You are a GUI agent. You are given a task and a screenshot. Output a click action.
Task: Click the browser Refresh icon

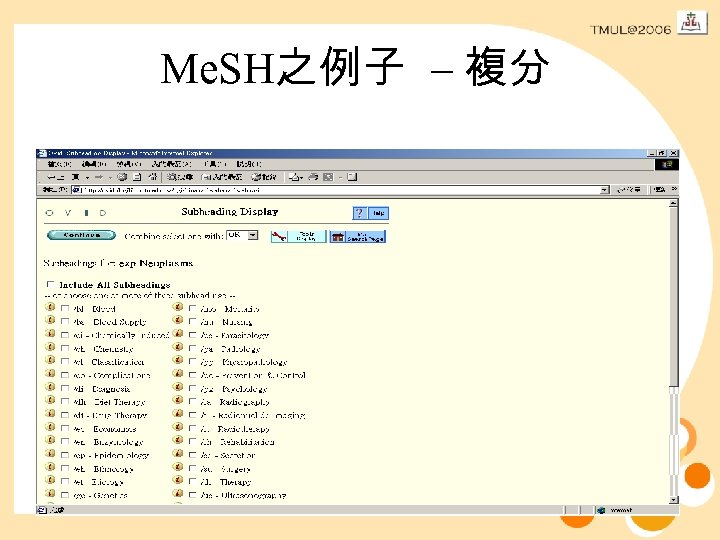point(137,177)
